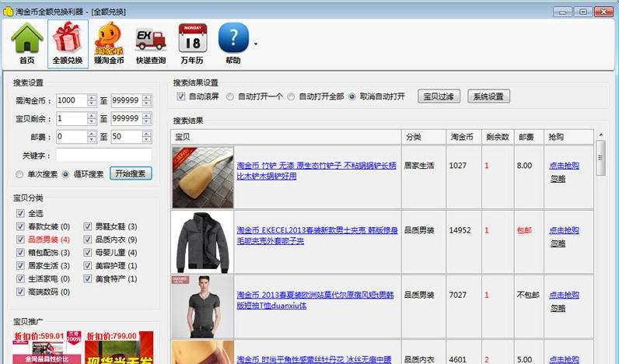Screen dimensions: 619x364
Task: Click the 需淘金币 minimum field showing 1000
Action: point(72,100)
